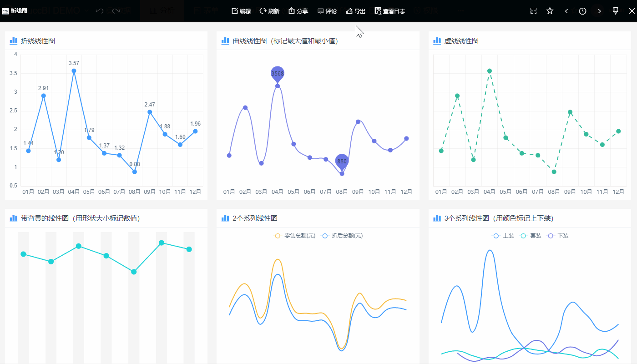This screenshot has width=637, height=364.
Task: Go to previous page with left chevron
Action: (566, 11)
